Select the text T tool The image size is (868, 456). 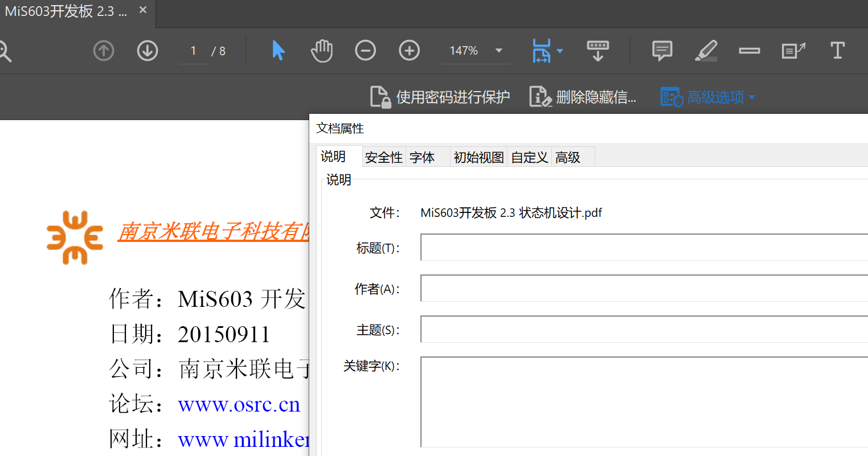click(x=837, y=51)
